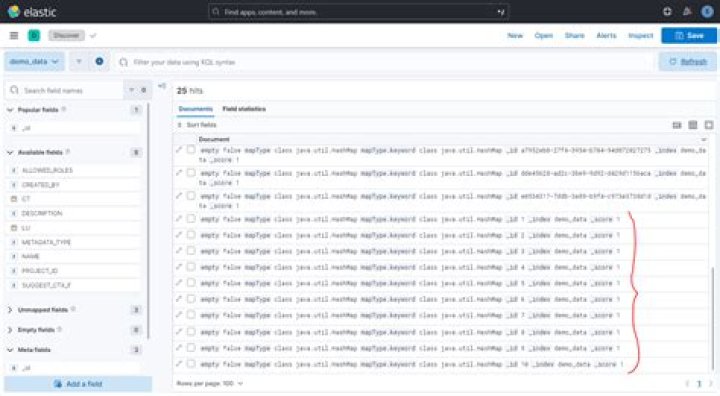
Task: Open the Rows per page 100 dropdown
Action: click(x=210, y=383)
